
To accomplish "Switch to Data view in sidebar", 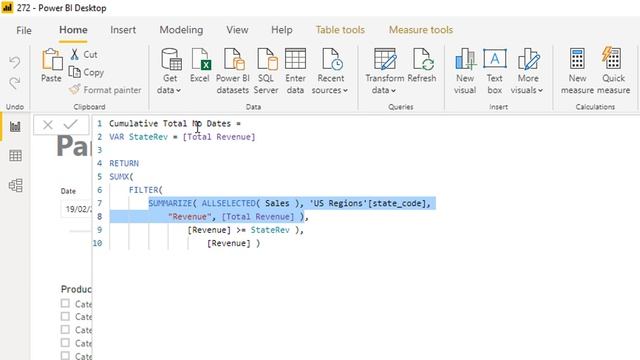I will point(15,156).
